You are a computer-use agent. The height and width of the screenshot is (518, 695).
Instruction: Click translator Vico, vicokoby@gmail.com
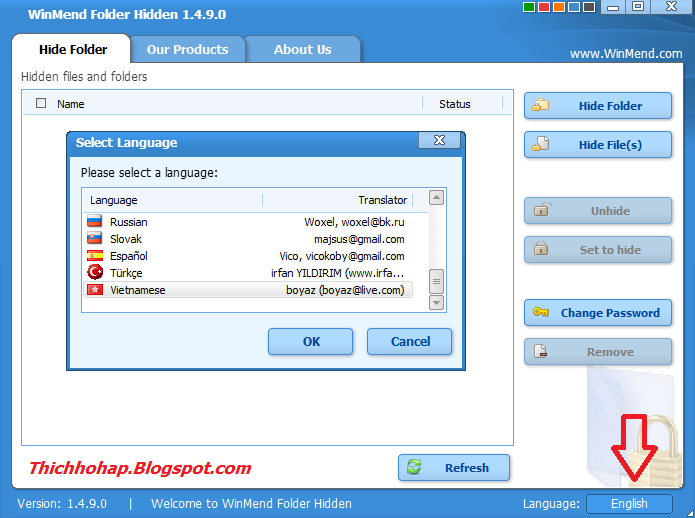tap(342, 256)
